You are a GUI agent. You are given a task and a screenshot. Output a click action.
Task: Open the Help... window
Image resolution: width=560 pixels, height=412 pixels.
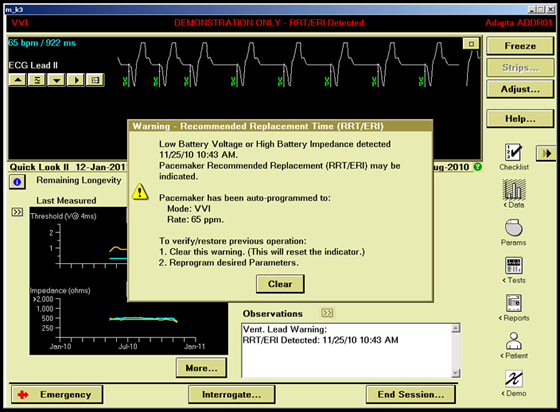(x=520, y=119)
